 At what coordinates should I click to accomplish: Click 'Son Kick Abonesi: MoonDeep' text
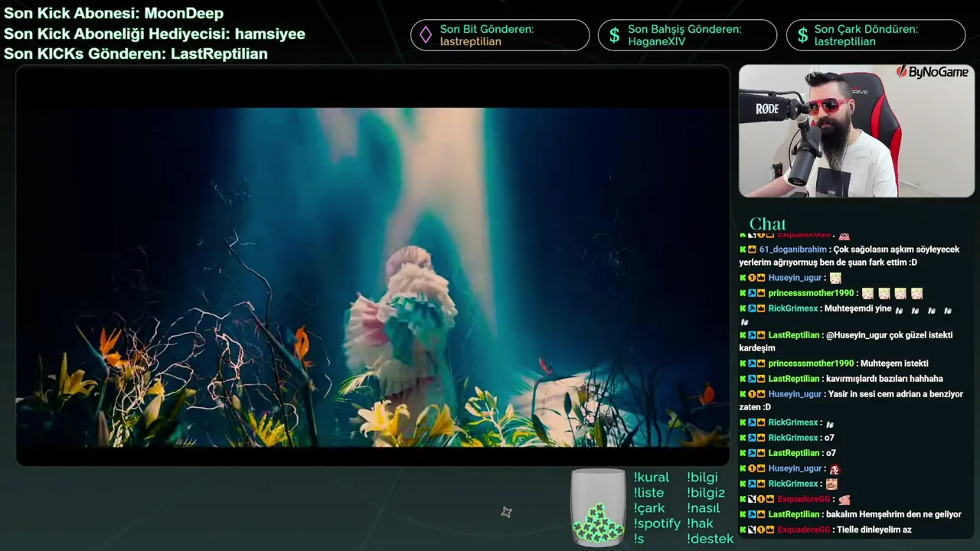tap(114, 14)
